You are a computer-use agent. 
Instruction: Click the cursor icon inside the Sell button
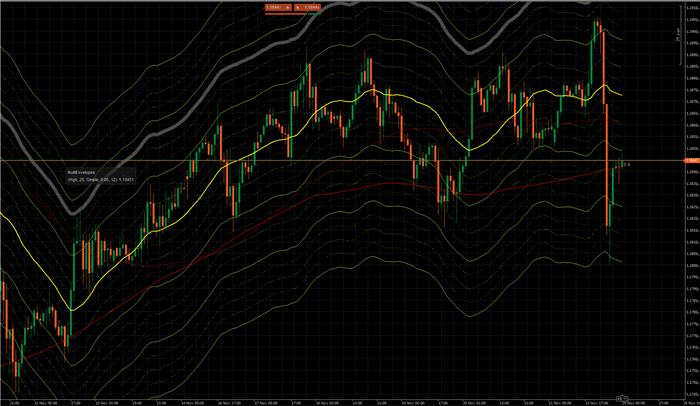point(288,8)
